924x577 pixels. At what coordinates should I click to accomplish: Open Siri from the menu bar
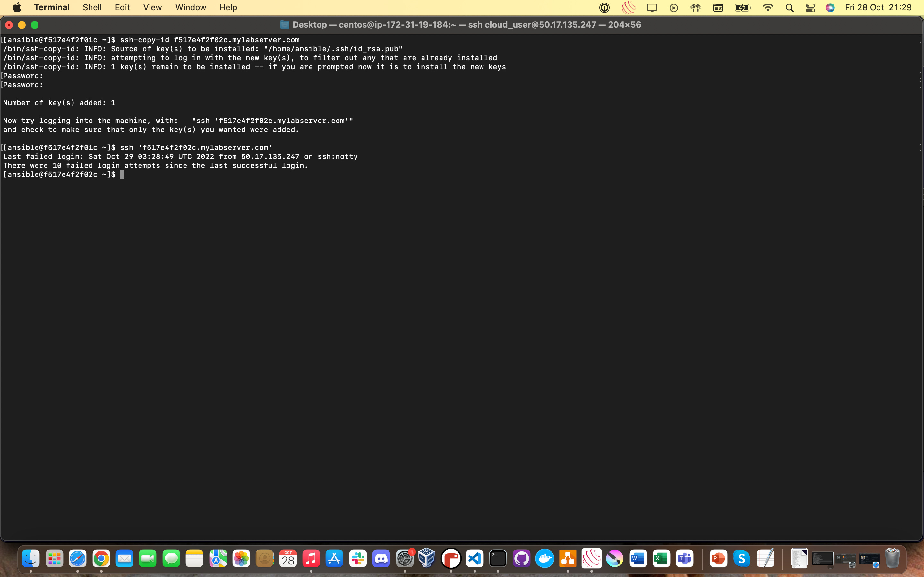point(830,7)
